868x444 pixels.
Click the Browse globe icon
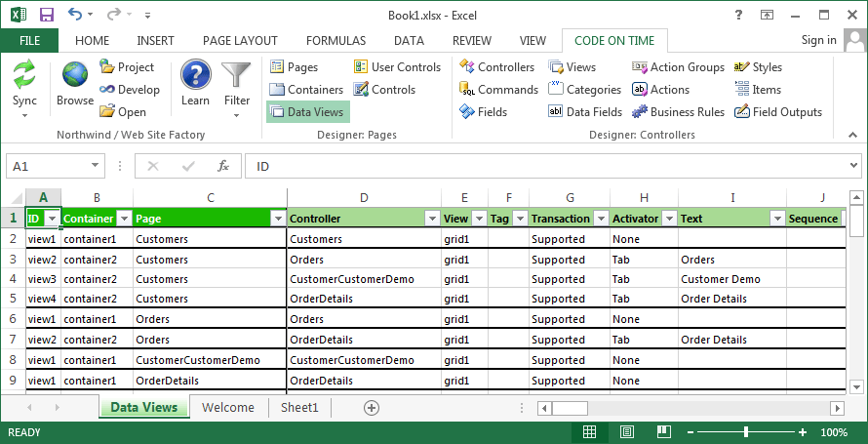click(75, 74)
